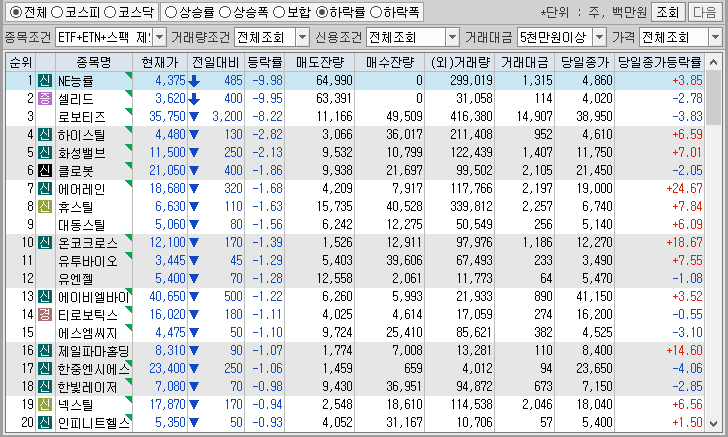Click the yellow 신 badge beside 휴스틸

[45, 206]
